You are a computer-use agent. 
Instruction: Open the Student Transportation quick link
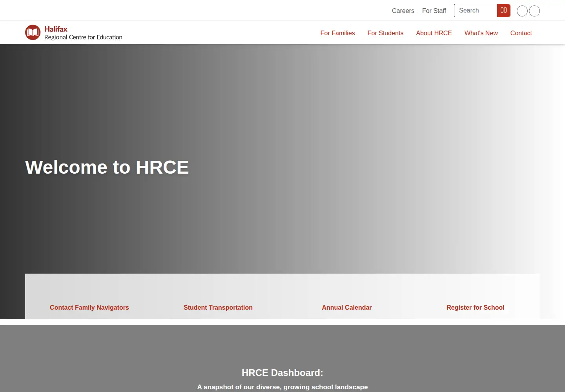tap(218, 308)
